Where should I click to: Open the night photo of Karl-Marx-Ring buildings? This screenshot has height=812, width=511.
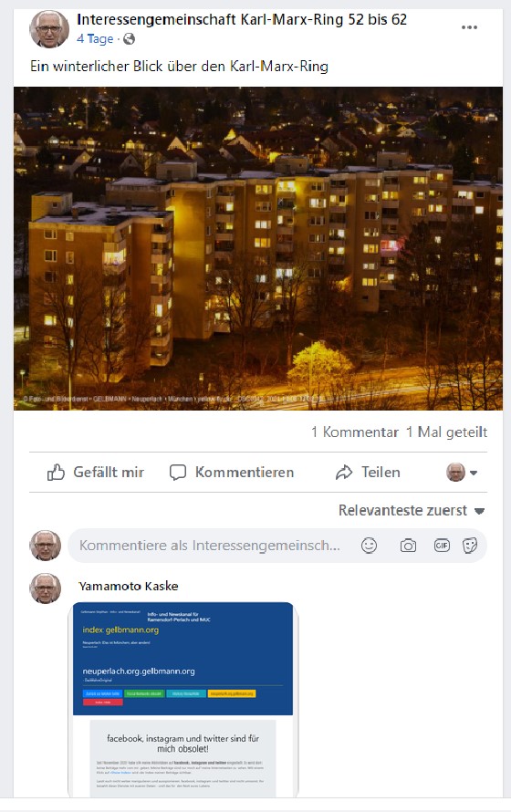point(258,248)
